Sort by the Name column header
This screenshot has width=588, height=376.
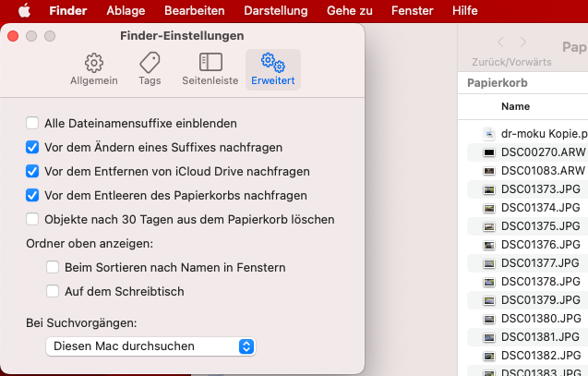point(516,106)
